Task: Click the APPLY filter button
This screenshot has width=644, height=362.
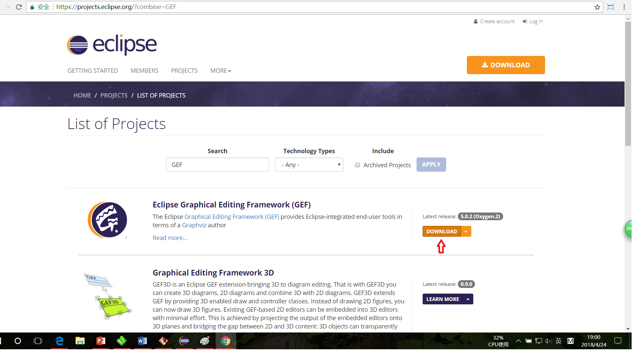Action: pyautogui.click(x=431, y=165)
